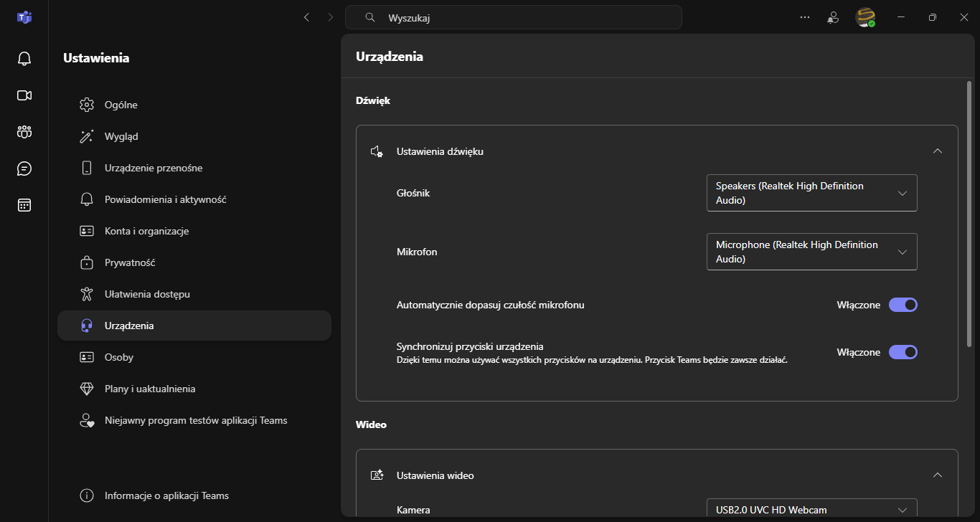Select Ogólne in settings menu
This screenshot has height=522, width=980.
[121, 105]
